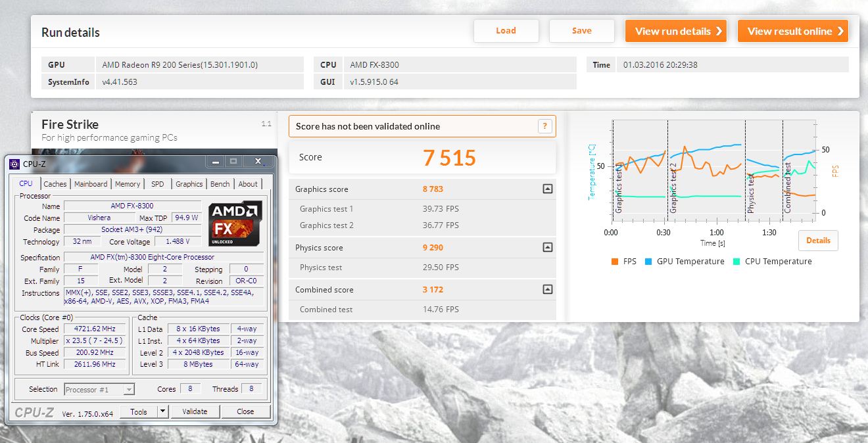868x443 pixels.
Task: Close CPU-Z with title bar X
Action: coord(257,161)
